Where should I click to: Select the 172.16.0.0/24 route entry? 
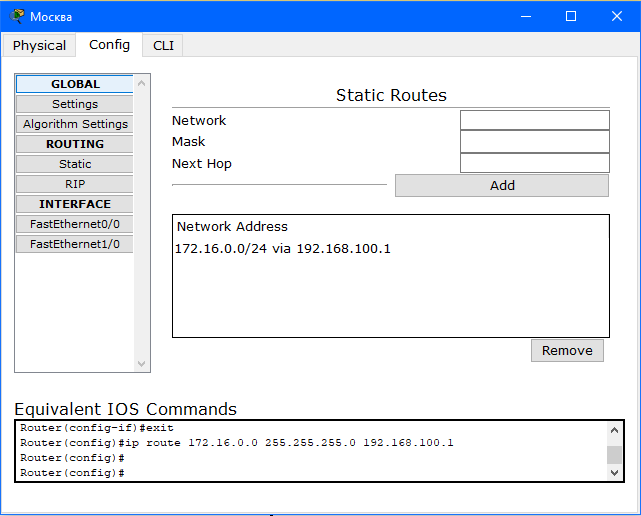pos(282,249)
